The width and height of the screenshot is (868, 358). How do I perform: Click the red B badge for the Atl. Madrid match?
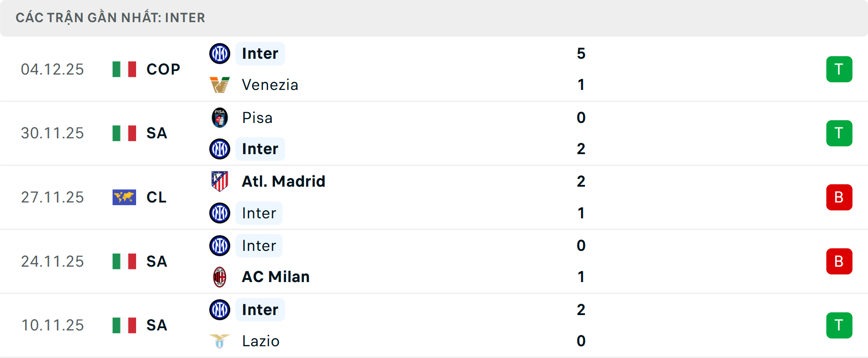(x=840, y=197)
